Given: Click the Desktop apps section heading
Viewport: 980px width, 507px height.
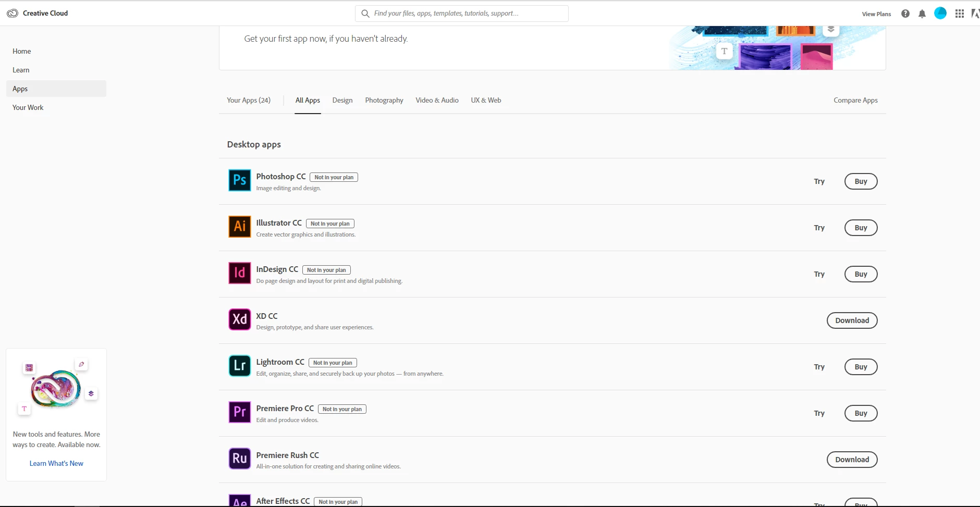Looking at the screenshot, I should point(254,144).
